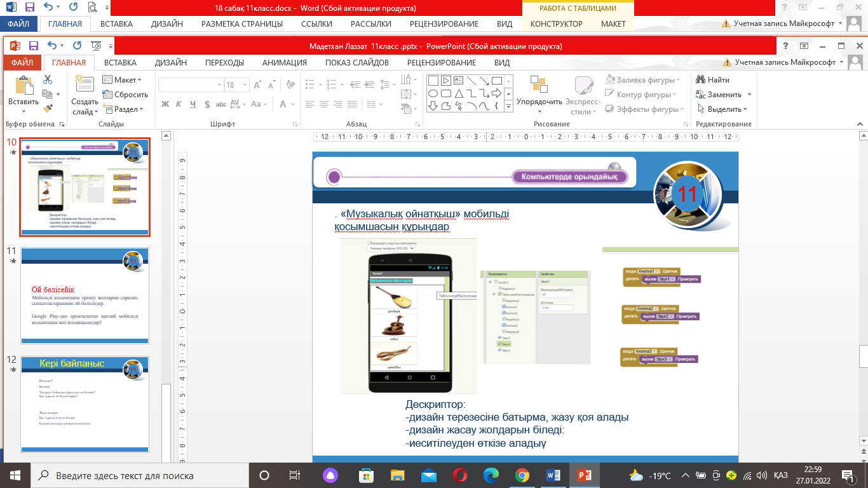This screenshot has height=488, width=868.
Task: Switch to ПЕРЕХОДЫ tab
Action: tap(224, 63)
